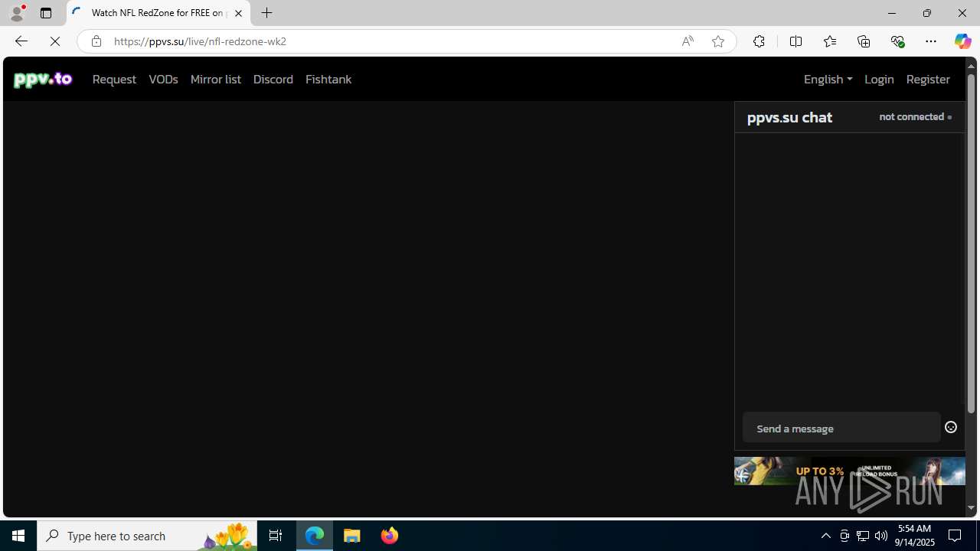Open browser Extensions
This screenshot has width=980, height=551.
(x=759, y=41)
